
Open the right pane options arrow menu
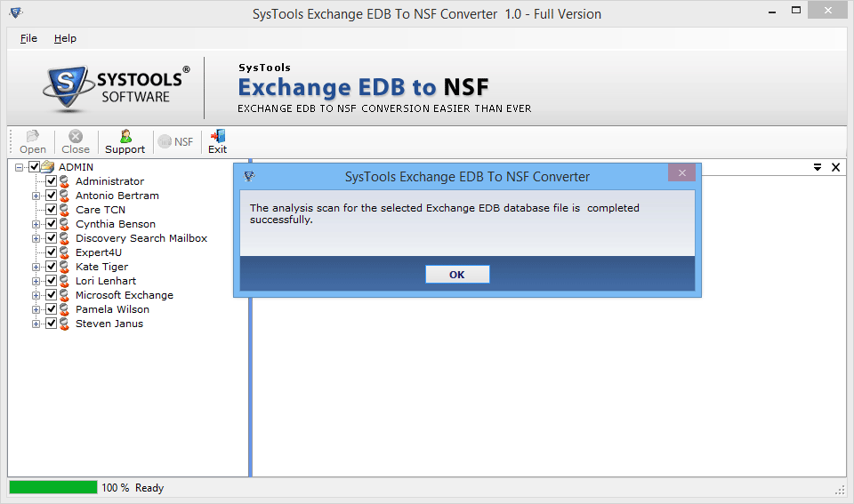pos(818,168)
